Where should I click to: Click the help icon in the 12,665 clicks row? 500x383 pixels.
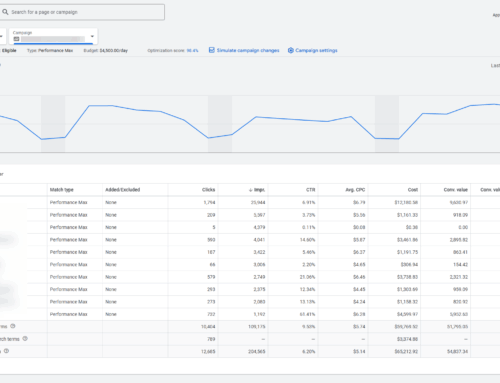click(x=6, y=351)
